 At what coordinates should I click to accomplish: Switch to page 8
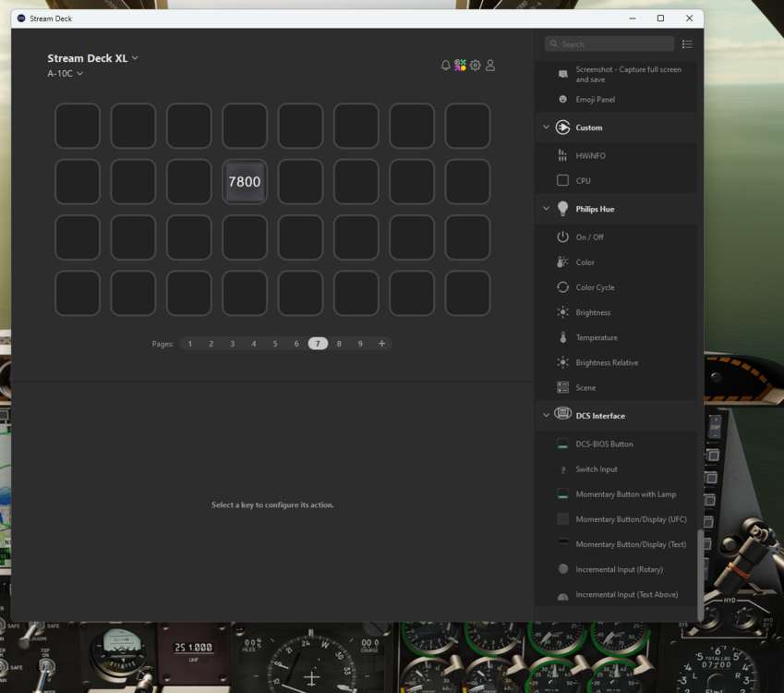click(339, 344)
